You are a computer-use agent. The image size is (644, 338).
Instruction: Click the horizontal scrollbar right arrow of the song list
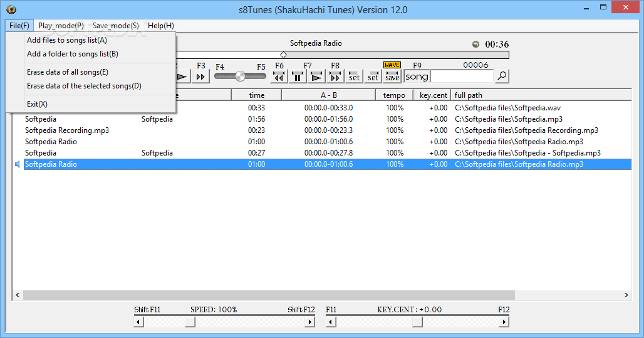click(626, 295)
